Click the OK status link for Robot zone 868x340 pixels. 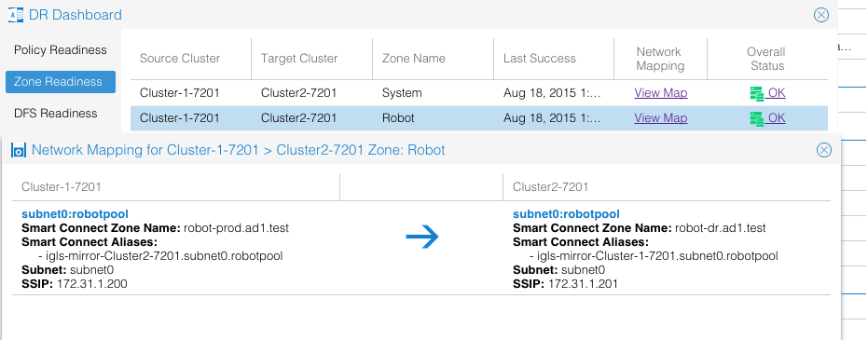(776, 117)
